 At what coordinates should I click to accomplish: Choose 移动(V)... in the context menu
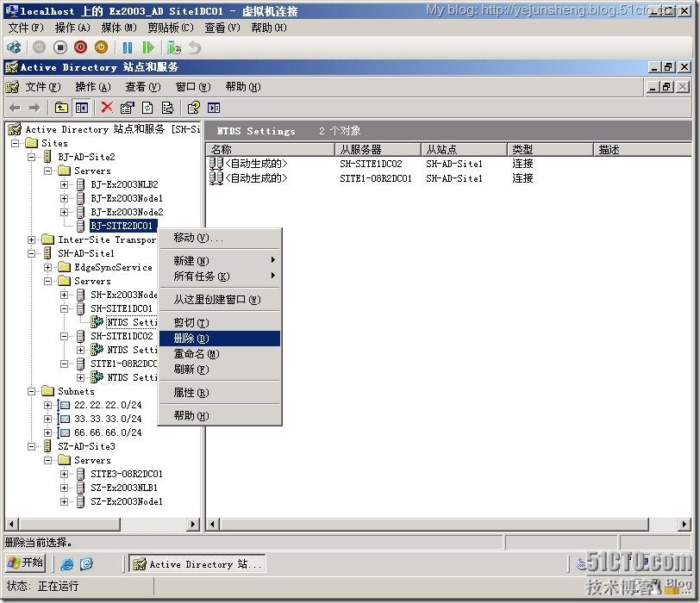(220, 238)
